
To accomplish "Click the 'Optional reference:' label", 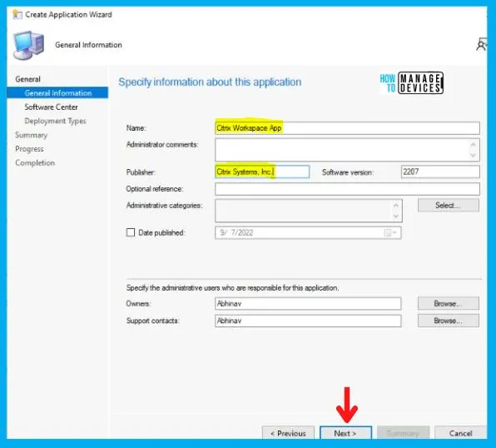I will click(155, 189).
